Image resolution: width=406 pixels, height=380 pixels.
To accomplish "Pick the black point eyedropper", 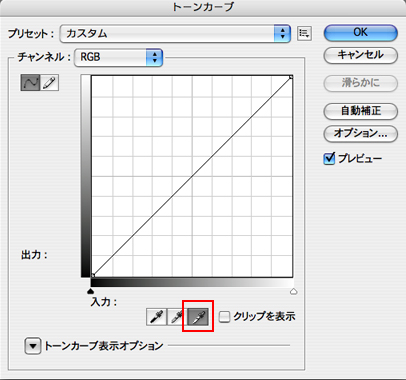I will pyautogui.click(x=156, y=316).
